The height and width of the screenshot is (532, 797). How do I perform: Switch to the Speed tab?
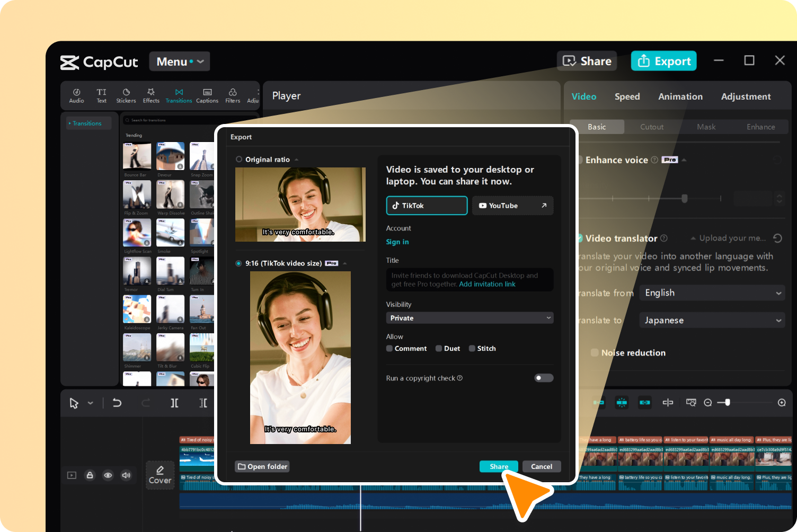pyautogui.click(x=627, y=96)
